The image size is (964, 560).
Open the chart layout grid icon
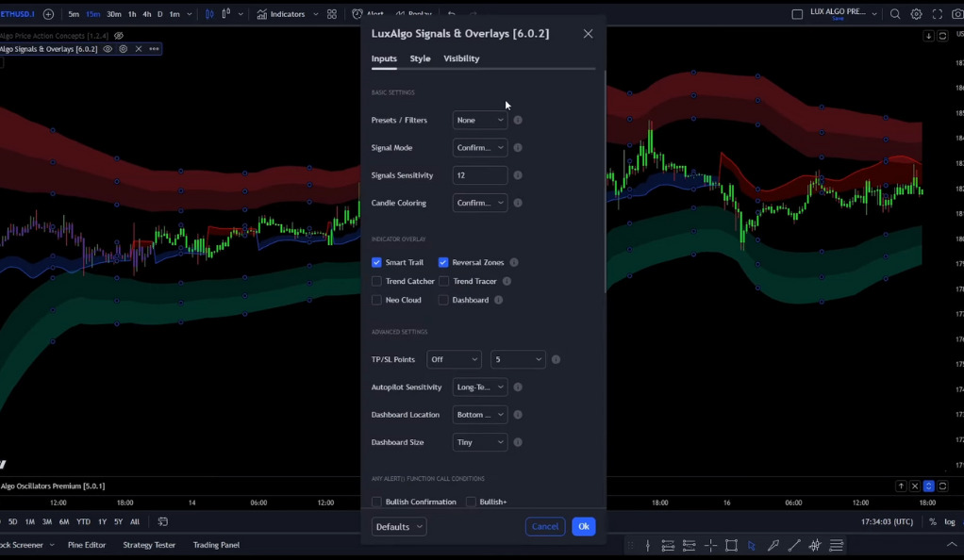pyautogui.click(x=332, y=13)
